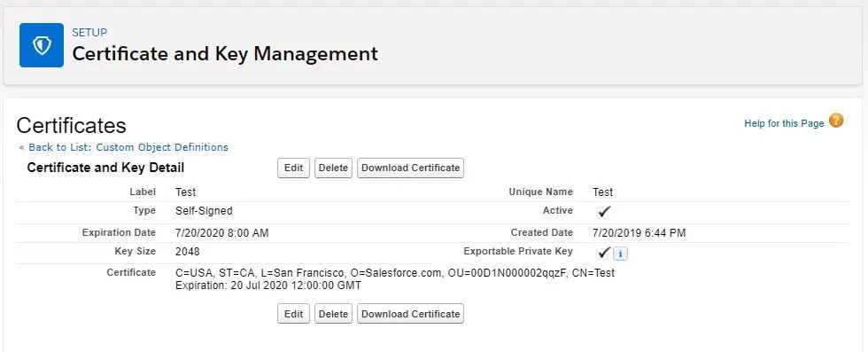Image resolution: width=868 pixels, height=352 pixels.
Task: Select the Certificate and Key Management heading
Action: coord(225,54)
